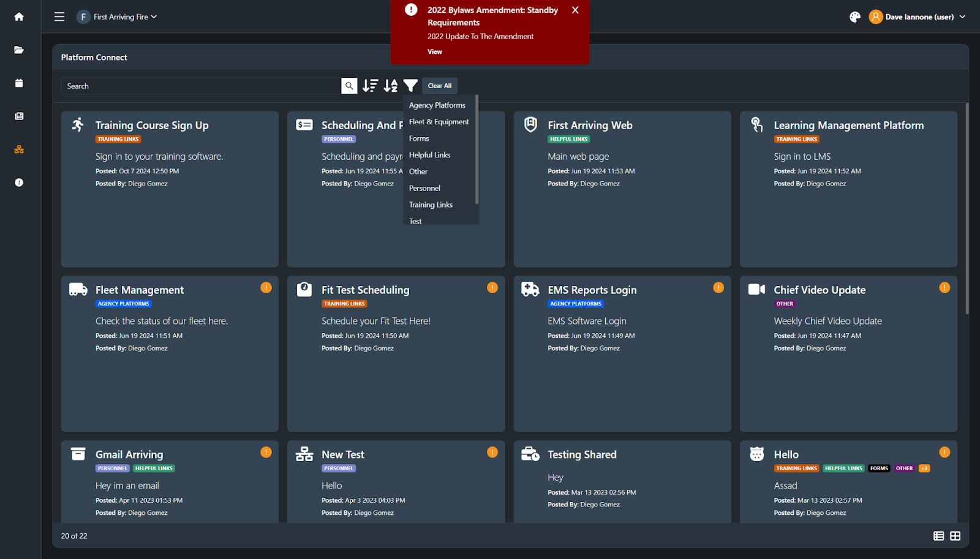Open the First Arriving Web card title
The image size is (980, 559).
tap(590, 125)
